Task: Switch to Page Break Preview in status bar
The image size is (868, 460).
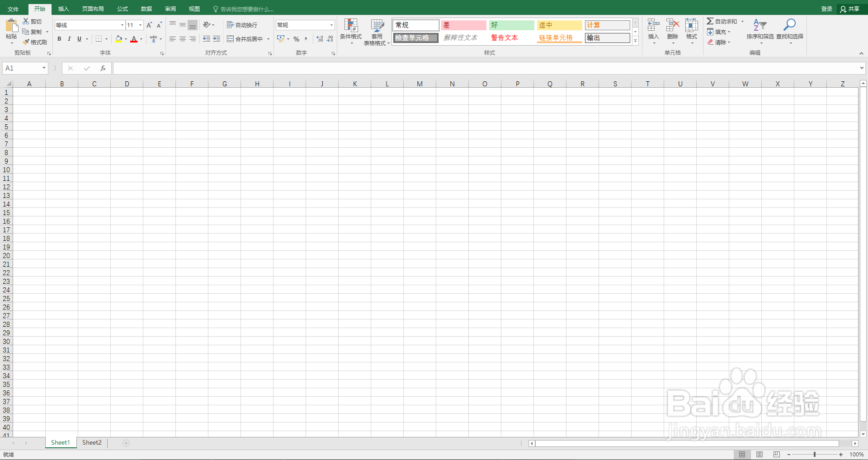Action: point(777,454)
